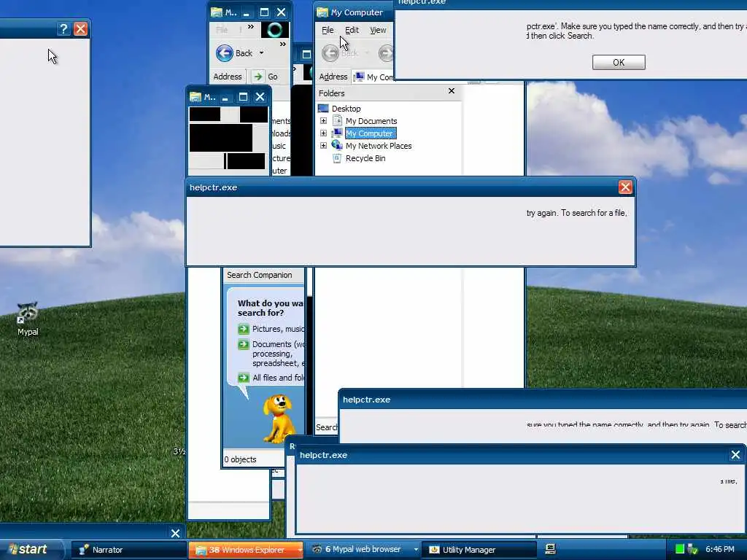Click the Recycle Bin icon in tree
This screenshot has height=560, width=747.
(337, 158)
